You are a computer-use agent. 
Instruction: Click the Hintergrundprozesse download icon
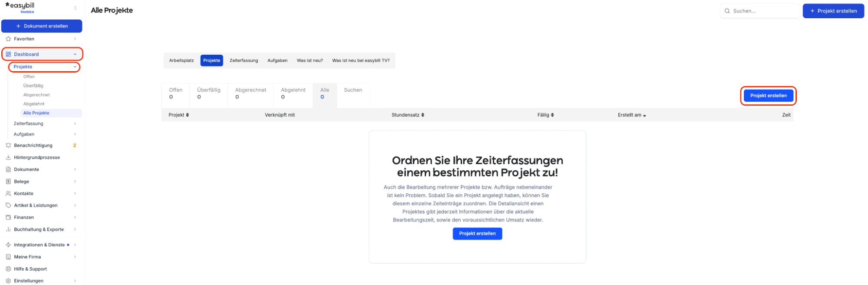click(8, 157)
